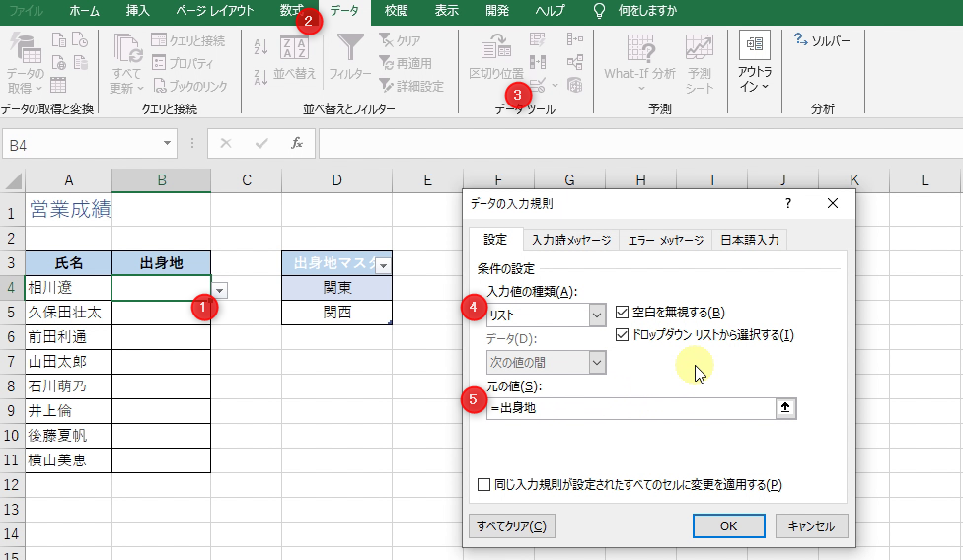
Task: Toggle the ignore blank checkbox
Action: (623, 313)
